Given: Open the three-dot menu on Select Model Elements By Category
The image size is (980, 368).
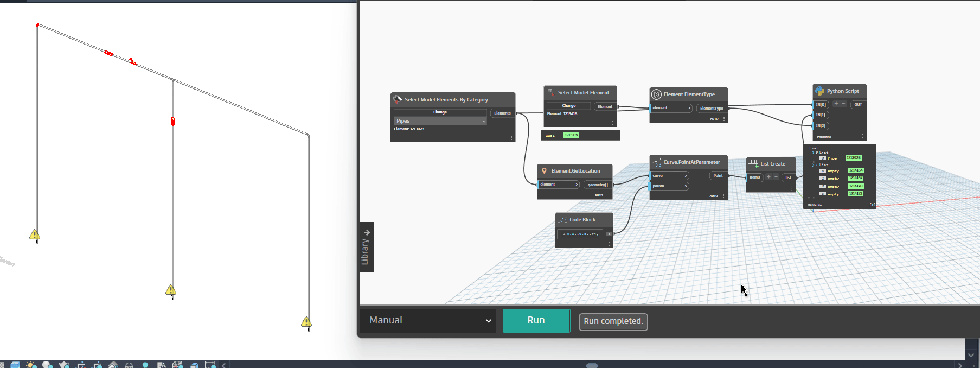Looking at the screenshot, I should [x=511, y=138].
